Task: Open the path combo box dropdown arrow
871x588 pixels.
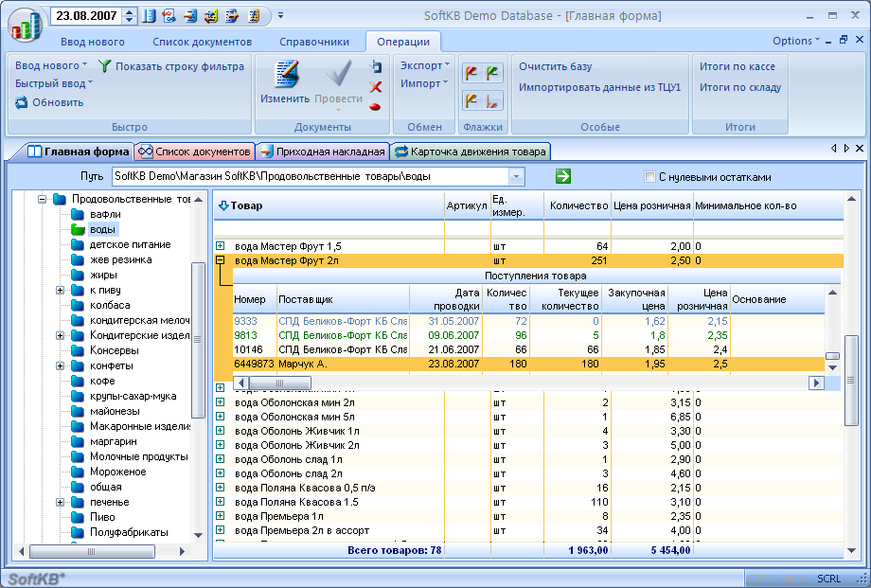Action: [x=516, y=177]
